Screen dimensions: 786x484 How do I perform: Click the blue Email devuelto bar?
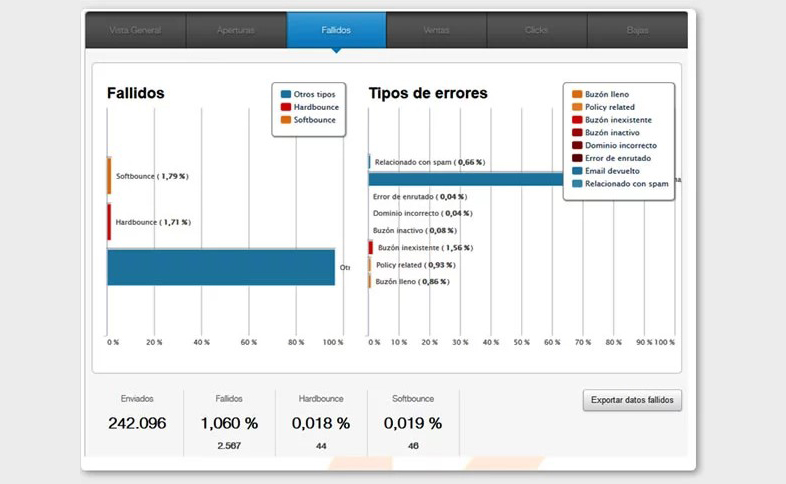tap(466, 179)
